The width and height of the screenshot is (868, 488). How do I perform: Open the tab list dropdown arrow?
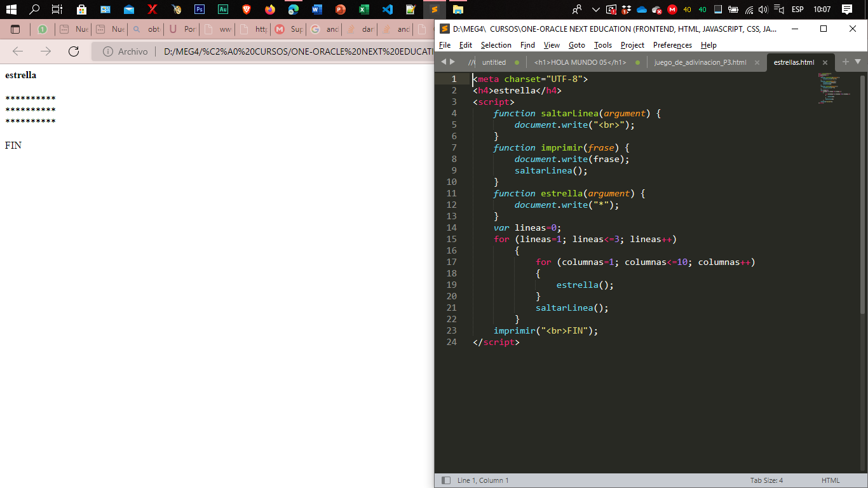[x=858, y=62]
